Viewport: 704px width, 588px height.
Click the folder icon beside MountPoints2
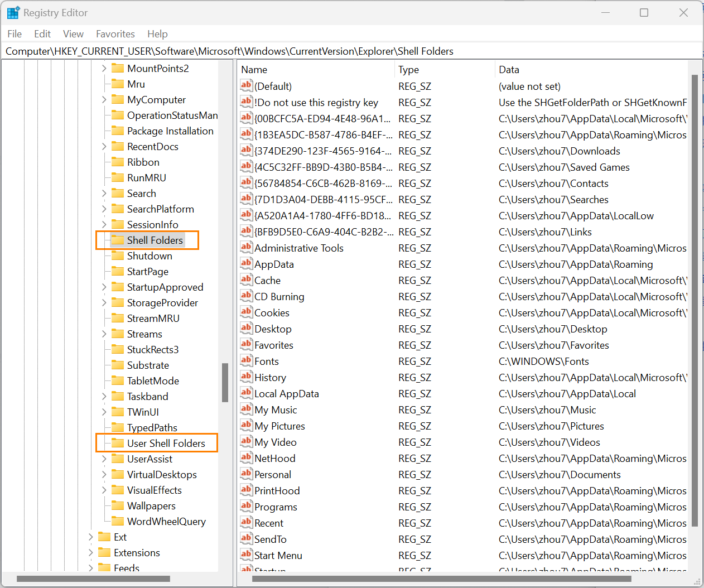click(118, 68)
